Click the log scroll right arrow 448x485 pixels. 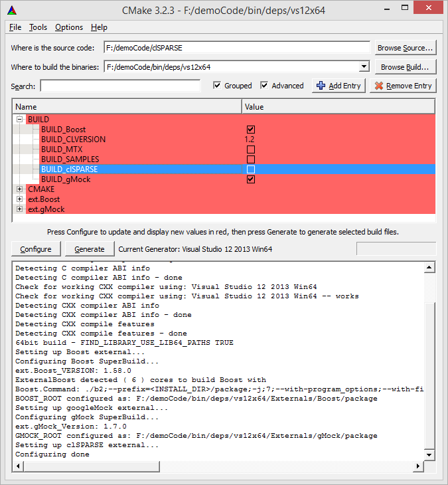click(x=418, y=466)
